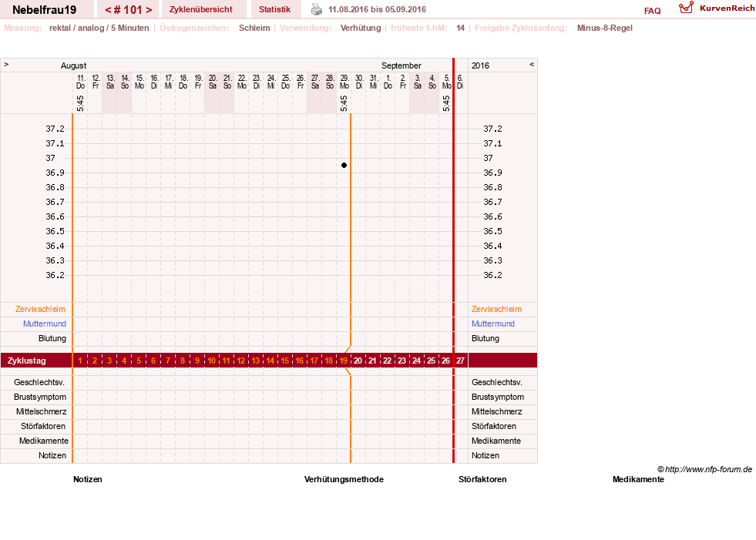Click the bottom Störfaktoren heading
The width and height of the screenshot is (756, 540).
click(x=482, y=479)
